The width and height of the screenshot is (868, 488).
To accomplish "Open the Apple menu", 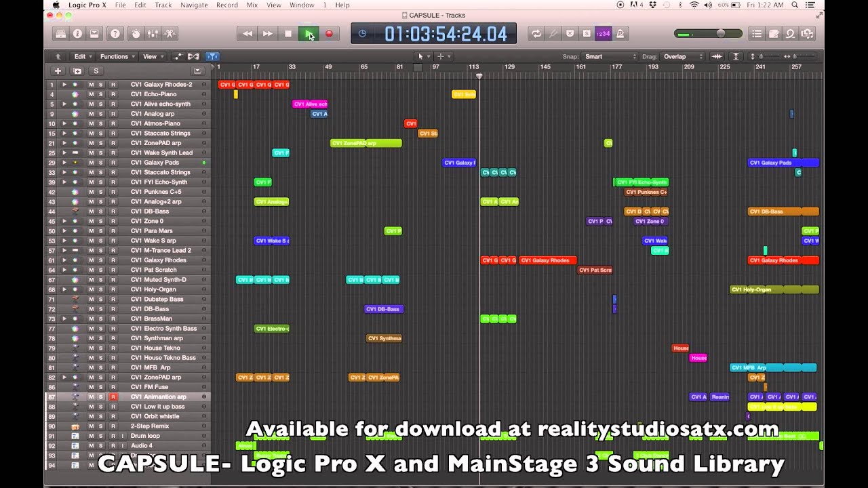I will 56,5.
